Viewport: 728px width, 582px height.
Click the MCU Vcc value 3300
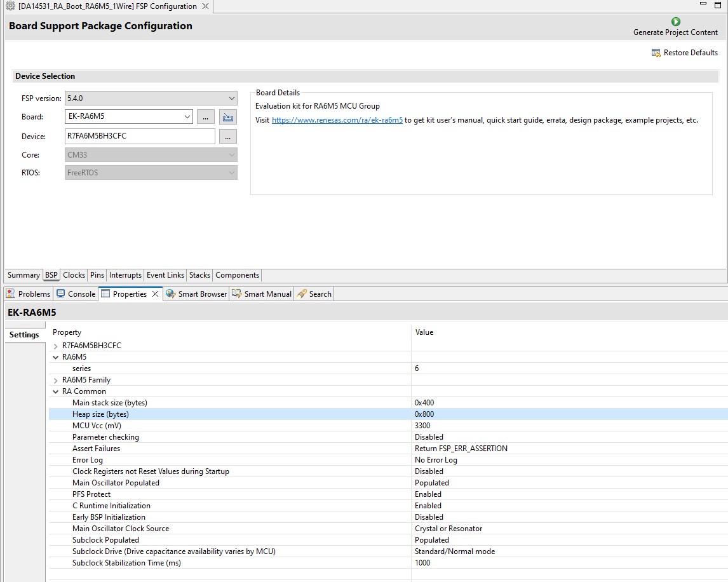422,426
